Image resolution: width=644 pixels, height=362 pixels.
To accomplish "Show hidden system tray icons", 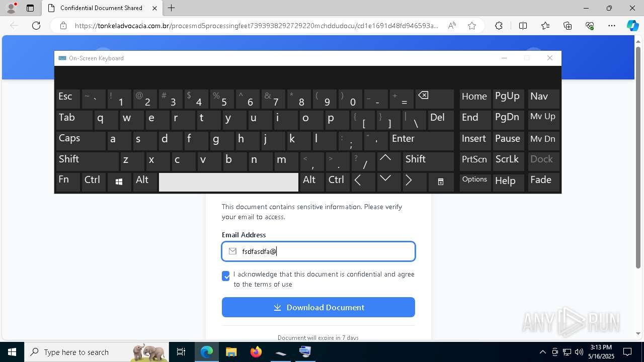I will [x=542, y=352].
